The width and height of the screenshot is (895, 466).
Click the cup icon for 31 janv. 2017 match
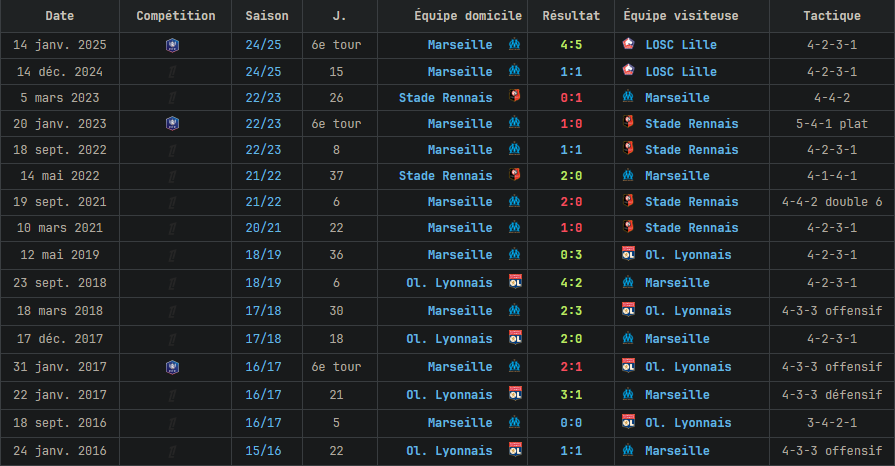(172, 367)
